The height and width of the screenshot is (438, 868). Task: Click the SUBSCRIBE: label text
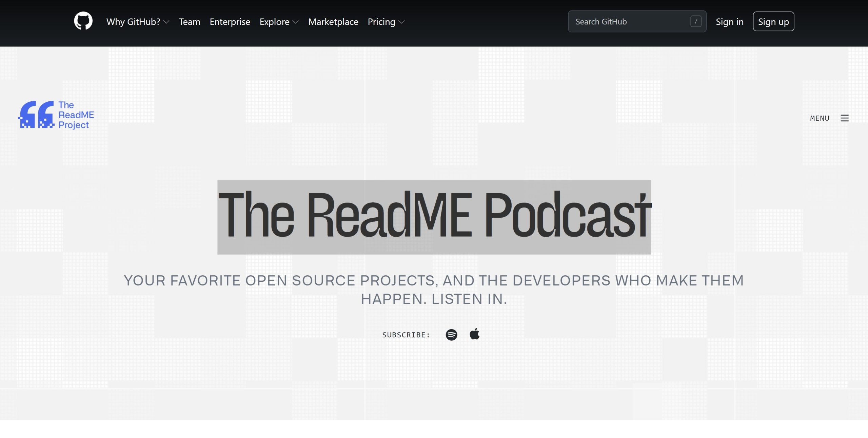pyautogui.click(x=406, y=335)
